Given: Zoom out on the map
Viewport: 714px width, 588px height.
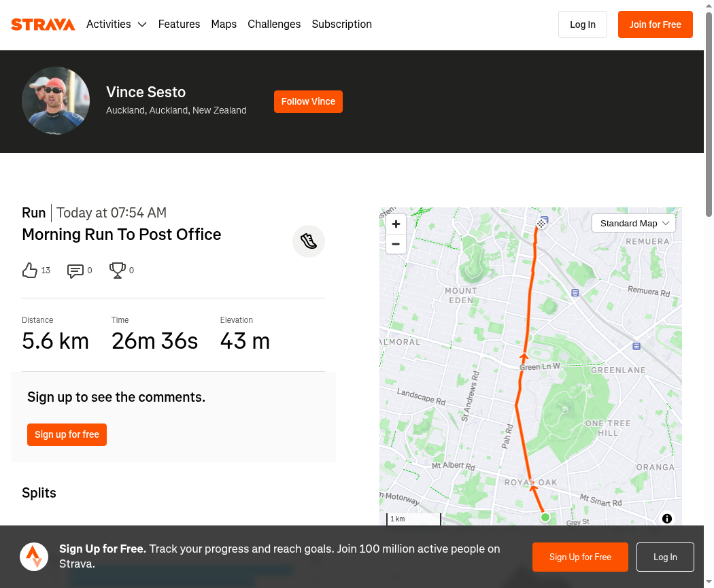Looking at the screenshot, I should (x=396, y=244).
